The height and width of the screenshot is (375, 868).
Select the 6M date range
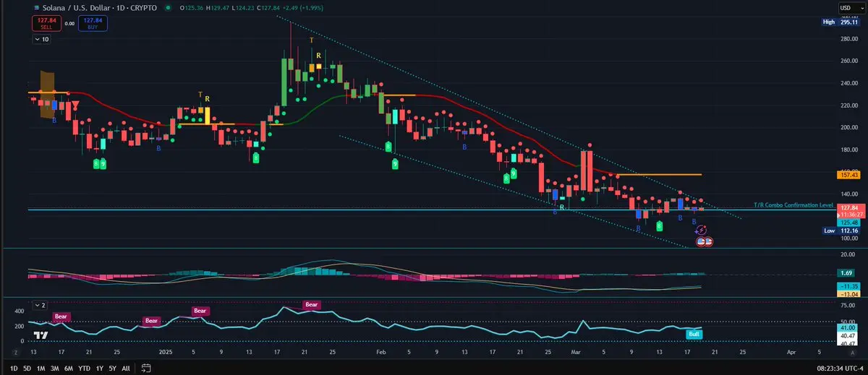tap(69, 368)
